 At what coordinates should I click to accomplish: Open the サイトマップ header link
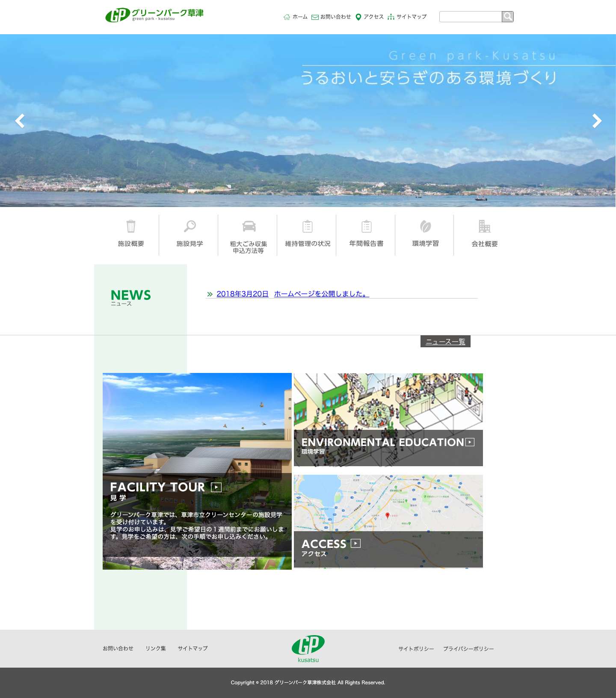(x=412, y=17)
